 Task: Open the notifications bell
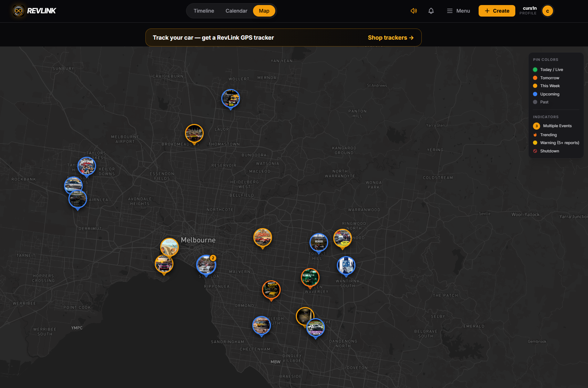[431, 11]
